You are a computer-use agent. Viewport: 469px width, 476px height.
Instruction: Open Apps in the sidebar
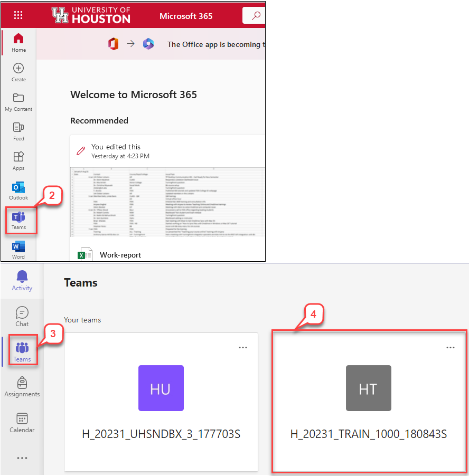click(18, 161)
